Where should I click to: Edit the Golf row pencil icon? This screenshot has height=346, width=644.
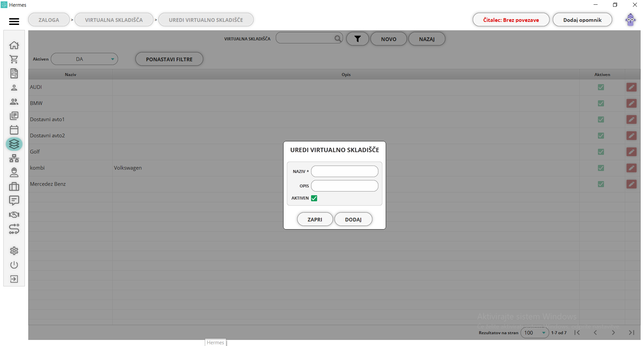632,152
